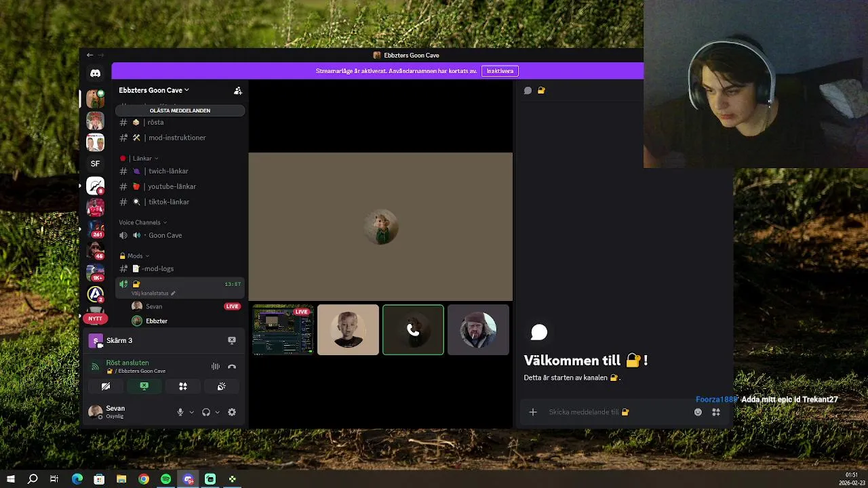Image resolution: width=868 pixels, height=488 pixels.
Task: Join the Goon Cave voice channel
Action: [x=180, y=235]
